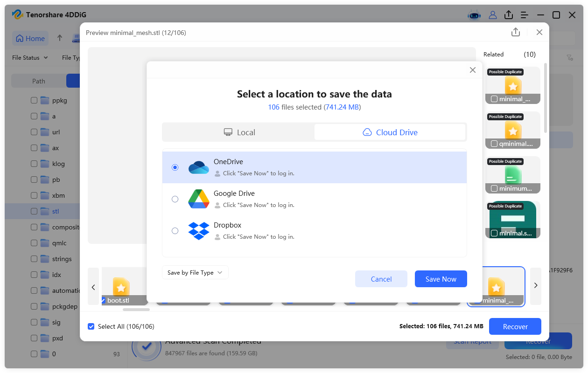
Task: Switch to the Cloud Drive tab
Action: click(390, 132)
